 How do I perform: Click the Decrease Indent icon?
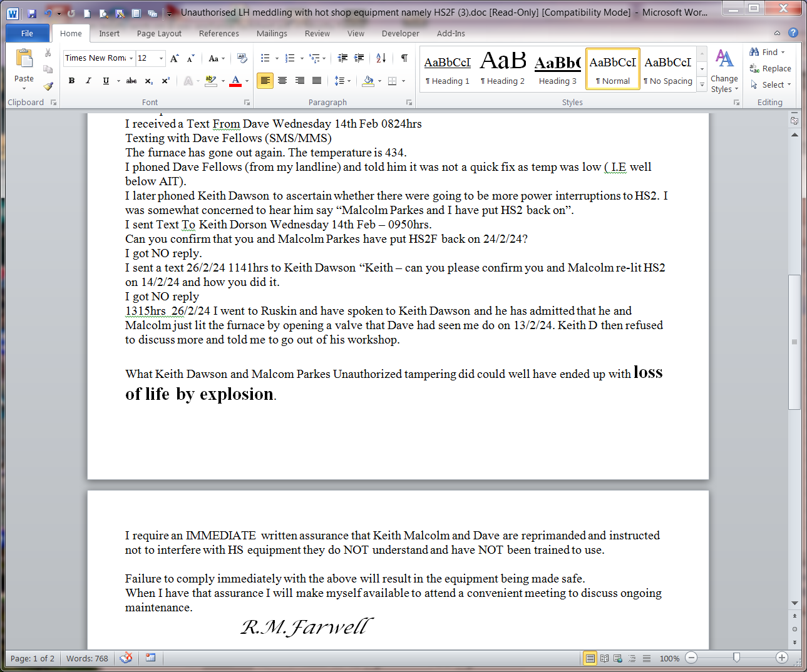(x=342, y=58)
